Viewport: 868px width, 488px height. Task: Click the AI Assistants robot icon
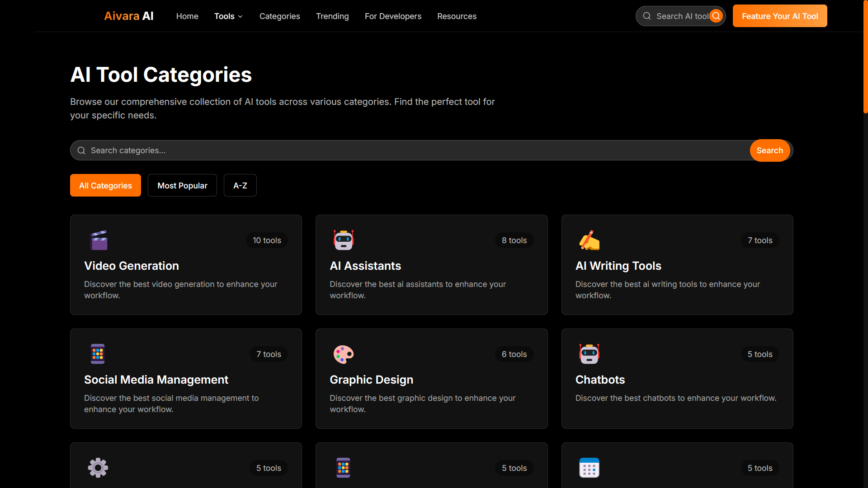[x=344, y=240]
